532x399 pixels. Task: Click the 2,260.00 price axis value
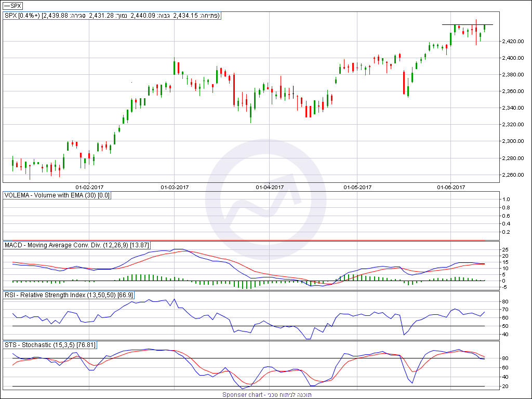point(513,175)
